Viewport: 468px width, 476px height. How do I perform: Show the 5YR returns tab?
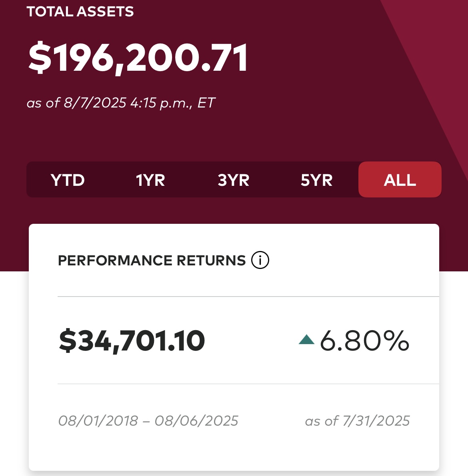click(x=316, y=180)
